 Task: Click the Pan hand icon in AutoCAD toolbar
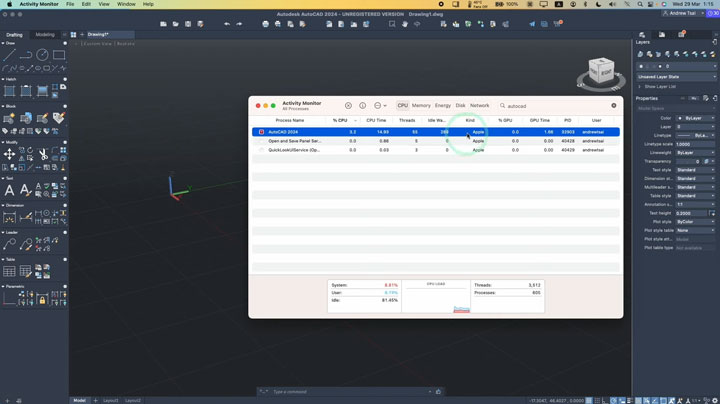point(405,24)
